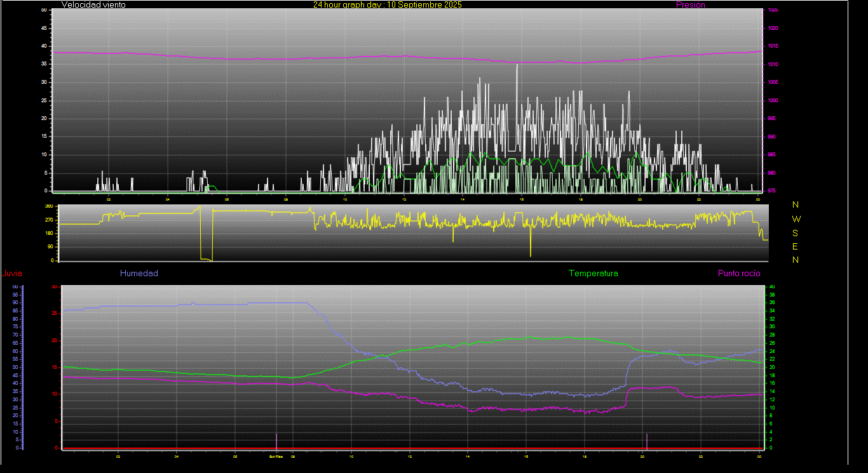868x473 pixels.
Task: Click the E compass direction letter
Action: (796, 246)
